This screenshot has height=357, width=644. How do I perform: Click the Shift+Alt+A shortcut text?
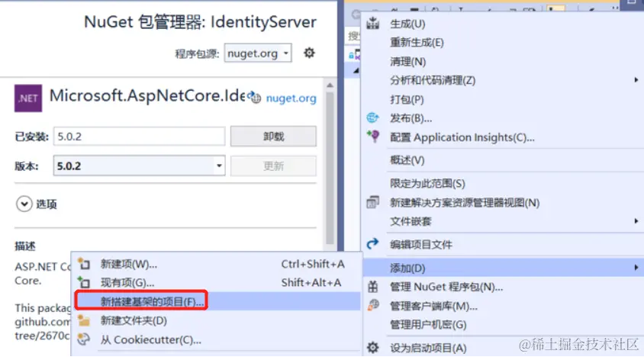click(311, 282)
